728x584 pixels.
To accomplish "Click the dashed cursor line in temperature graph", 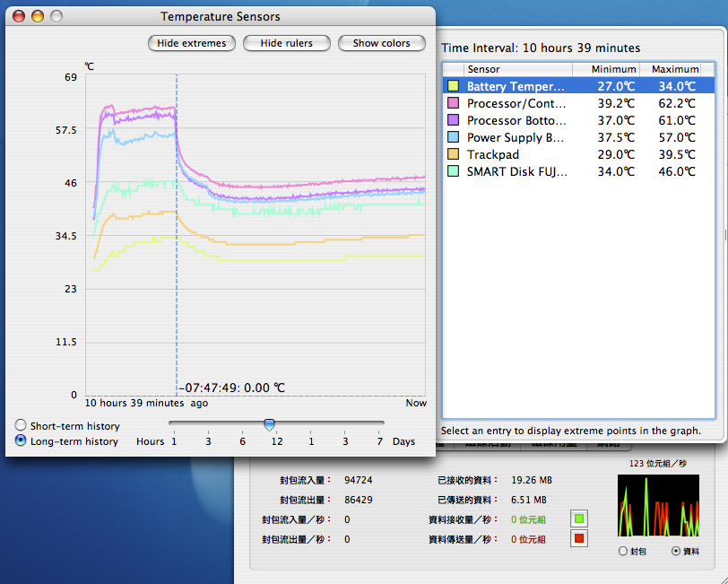I will (x=177, y=235).
